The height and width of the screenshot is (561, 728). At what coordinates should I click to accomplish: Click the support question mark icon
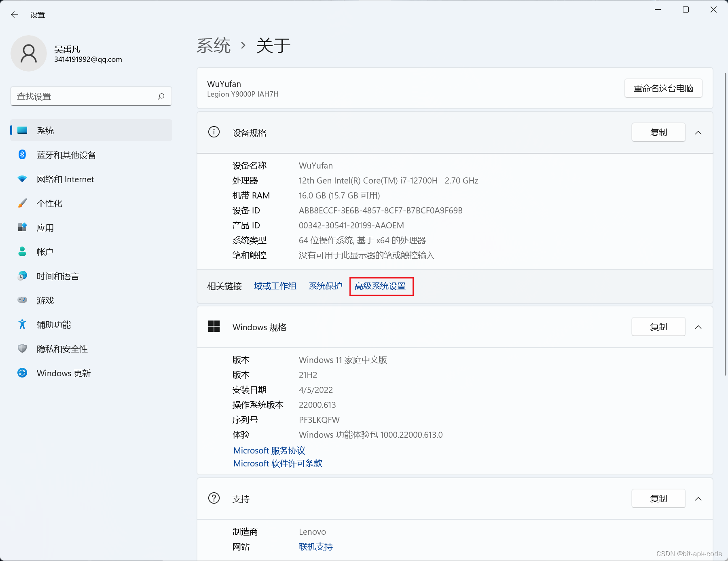(x=214, y=498)
